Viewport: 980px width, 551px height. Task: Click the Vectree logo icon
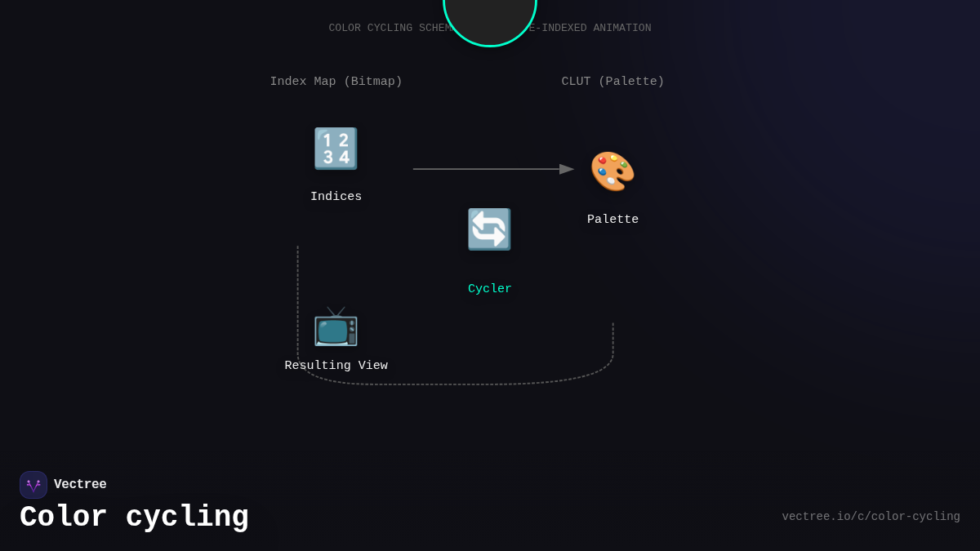coord(33,484)
